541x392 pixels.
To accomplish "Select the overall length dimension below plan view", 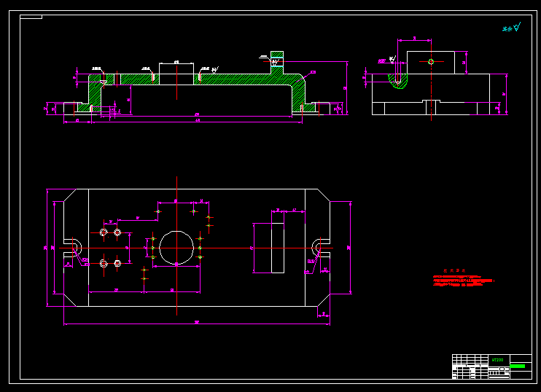I will point(197,324).
